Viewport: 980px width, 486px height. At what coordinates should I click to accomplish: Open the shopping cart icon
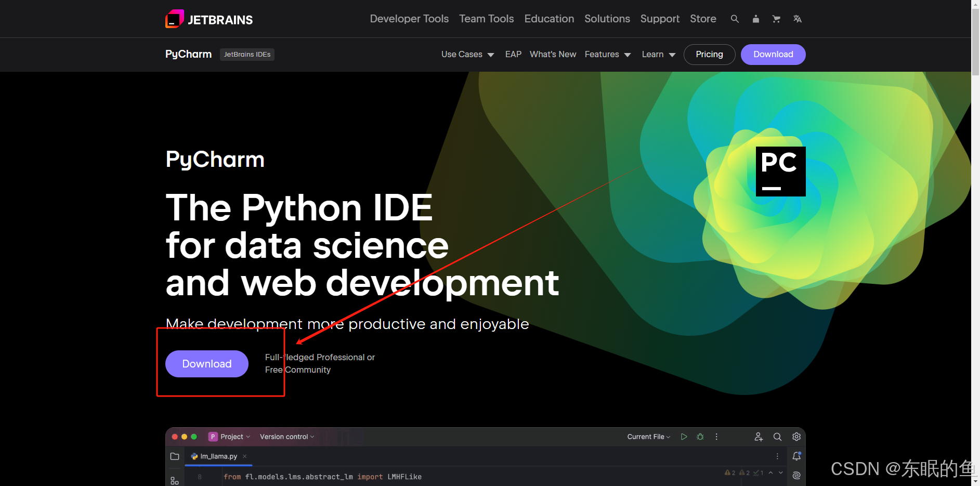tap(776, 19)
